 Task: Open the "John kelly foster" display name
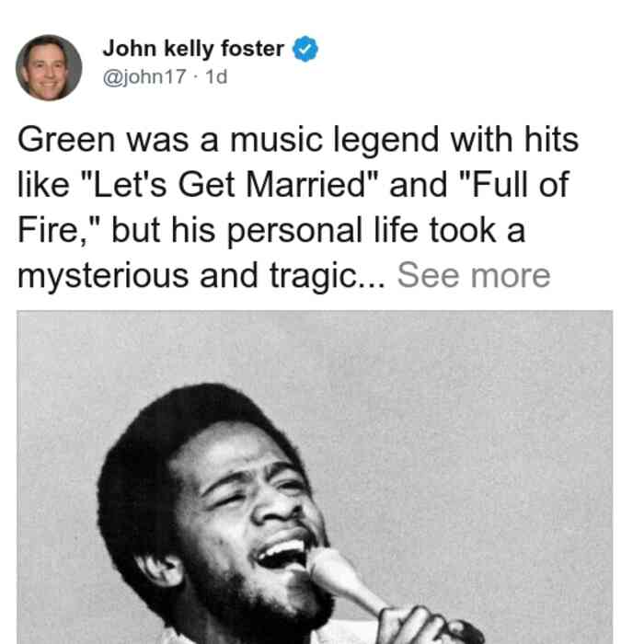(193, 49)
